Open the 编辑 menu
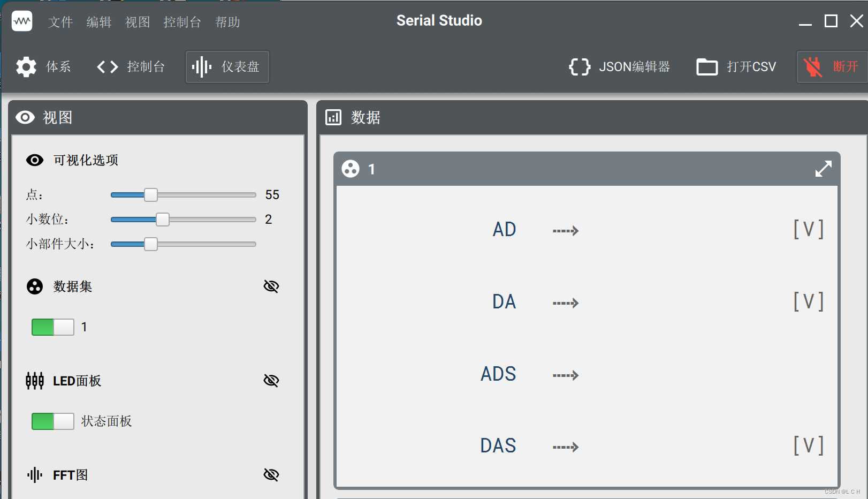The height and width of the screenshot is (499, 868). (x=99, y=22)
